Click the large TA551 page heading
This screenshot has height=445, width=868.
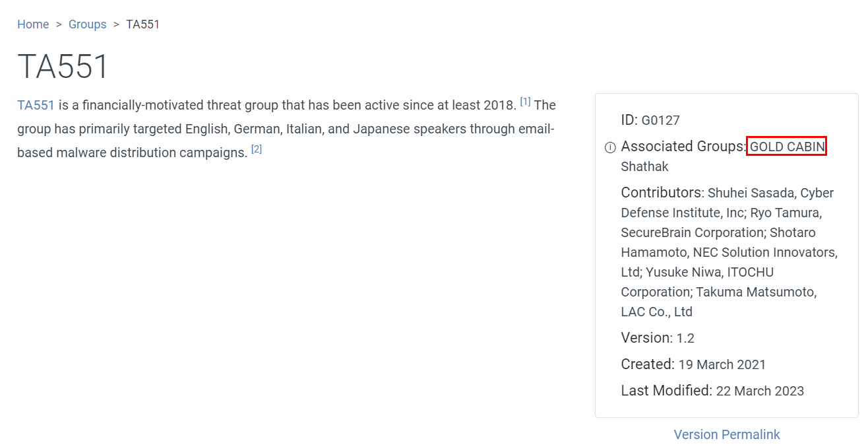click(x=63, y=66)
